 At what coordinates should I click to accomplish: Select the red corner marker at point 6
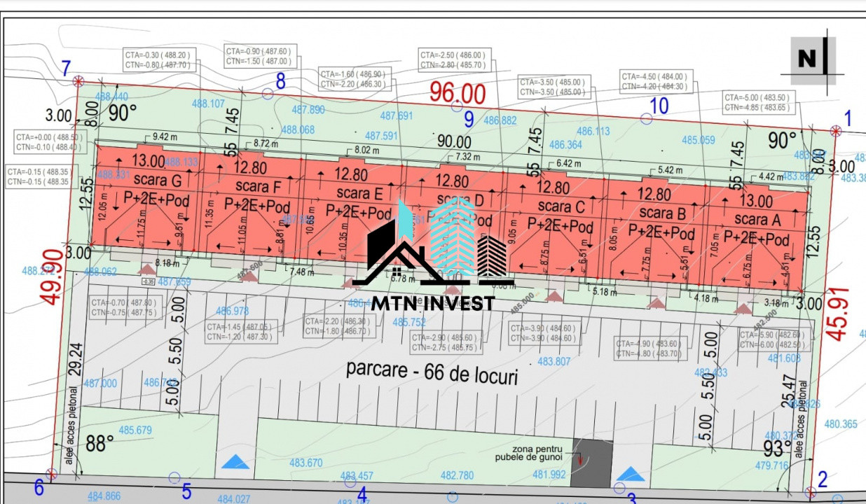[50, 474]
